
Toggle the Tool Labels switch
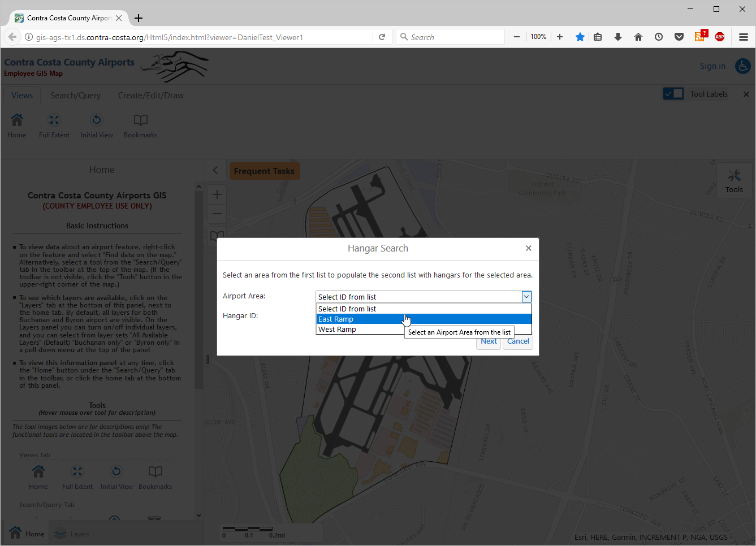click(x=673, y=94)
